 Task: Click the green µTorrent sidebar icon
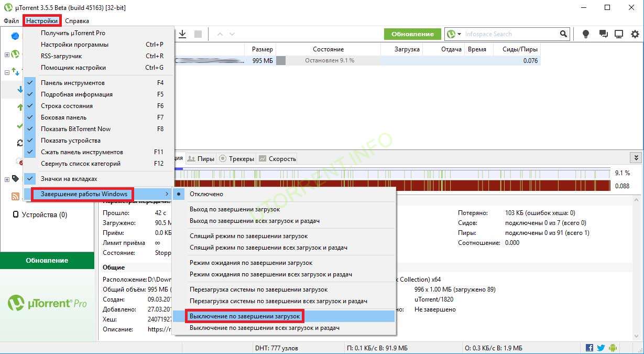pyautogui.click(x=16, y=54)
